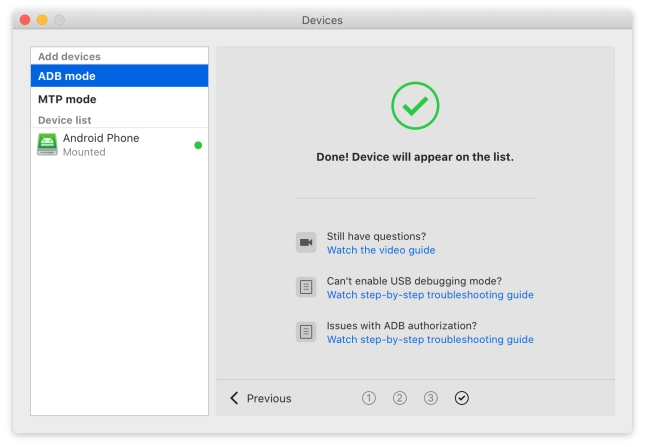Image resolution: width=645 pixels, height=447 pixels.
Task: Open Watch the video guide link
Action: [381, 250]
